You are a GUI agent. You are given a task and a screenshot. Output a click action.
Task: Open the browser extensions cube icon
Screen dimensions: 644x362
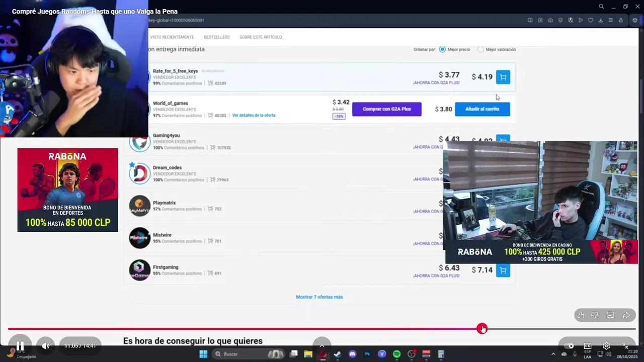(x=635, y=20)
